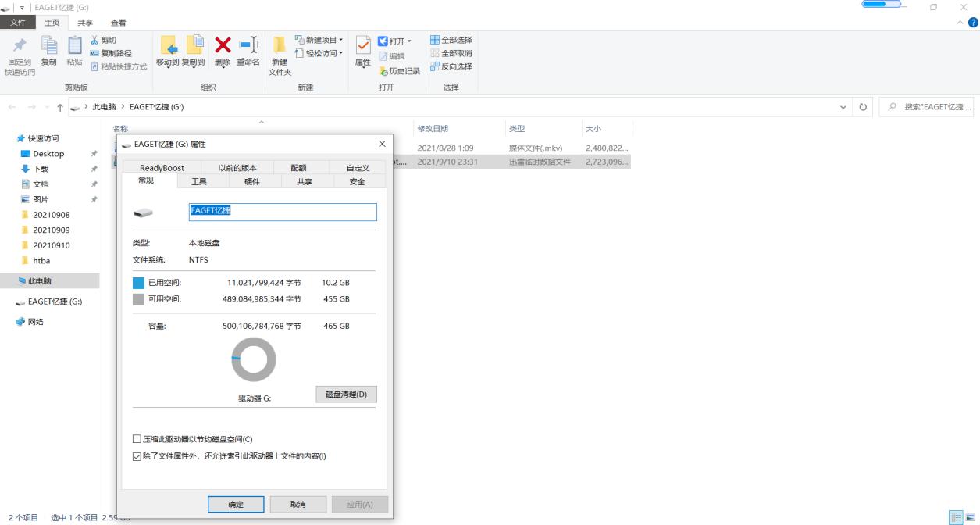Click the Up one level arrow
Screen dimensions: 980x525
(x=60, y=107)
